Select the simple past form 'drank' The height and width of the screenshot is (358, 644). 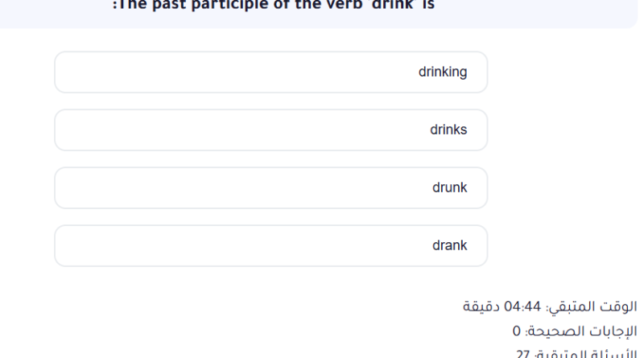click(x=271, y=246)
